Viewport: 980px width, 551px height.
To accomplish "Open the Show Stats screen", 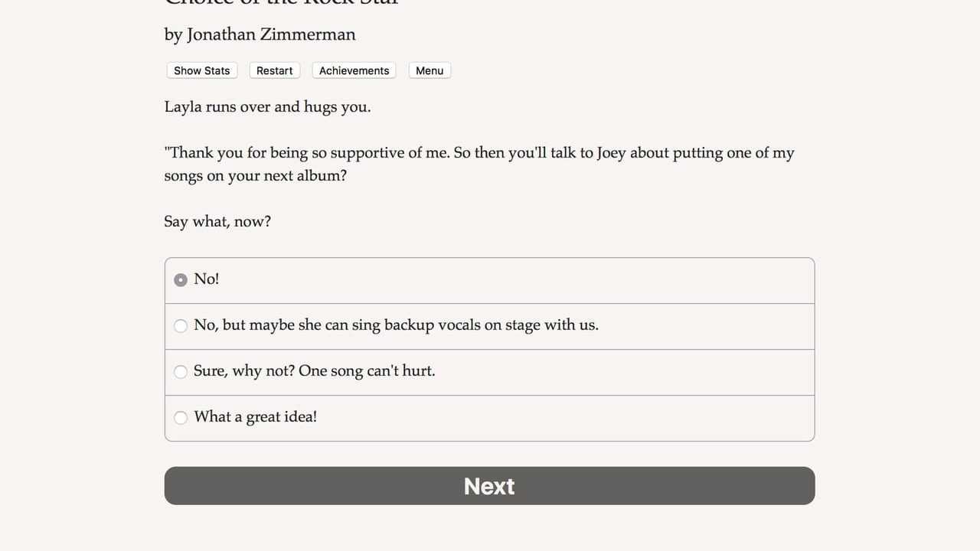I will (x=202, y=70).
